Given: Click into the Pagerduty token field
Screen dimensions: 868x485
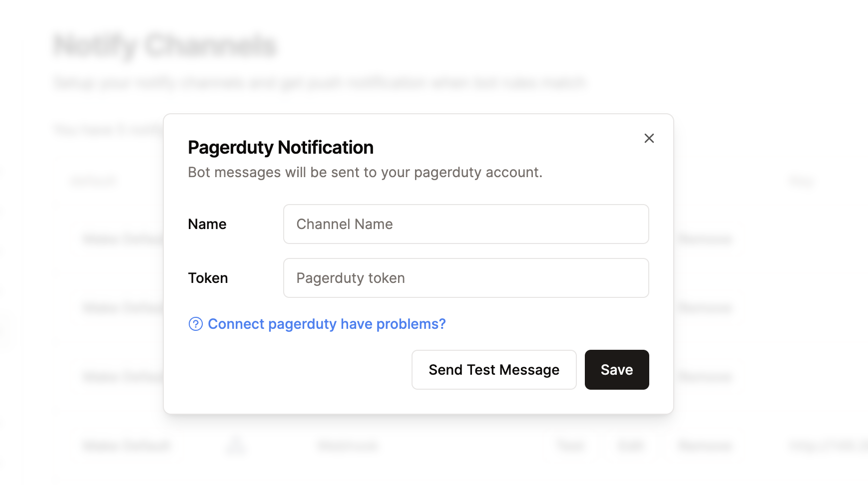Looking at the screenshot, I should (465, 278).
